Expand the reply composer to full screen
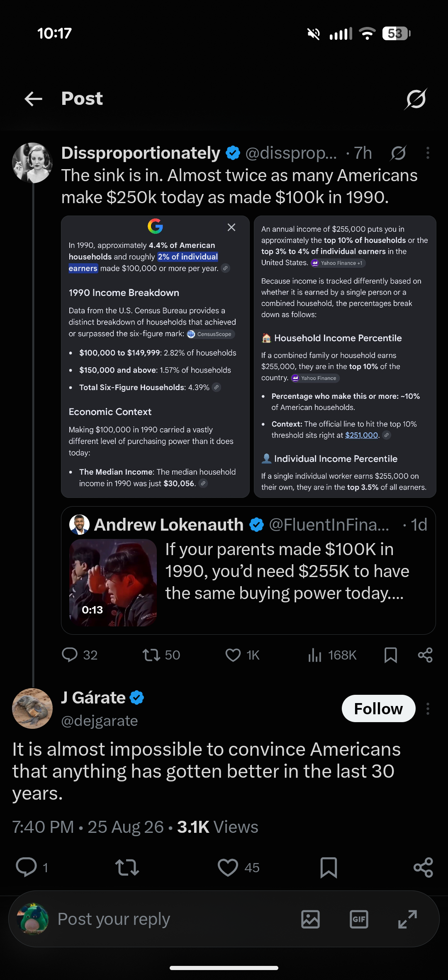This screenshot has height=980, width=448. pyautogui.click(x=407, y=919)
